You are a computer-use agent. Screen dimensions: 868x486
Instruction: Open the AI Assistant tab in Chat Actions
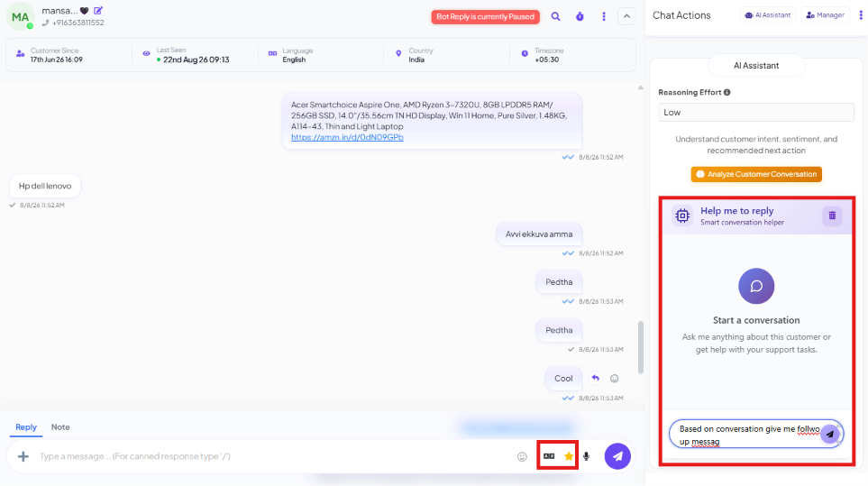pyautogui.click(x=768, y=15)
